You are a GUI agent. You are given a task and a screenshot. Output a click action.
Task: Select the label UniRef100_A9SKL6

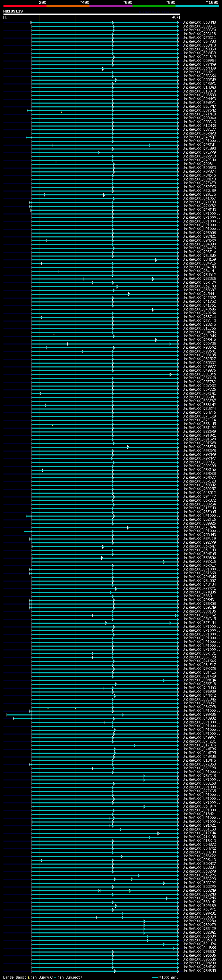point(199,562)
